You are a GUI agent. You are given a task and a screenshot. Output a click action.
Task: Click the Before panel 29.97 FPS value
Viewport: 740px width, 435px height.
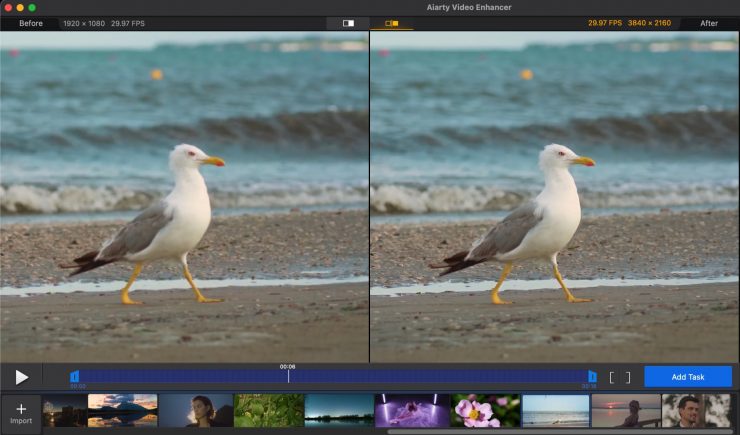coord(128,23)
